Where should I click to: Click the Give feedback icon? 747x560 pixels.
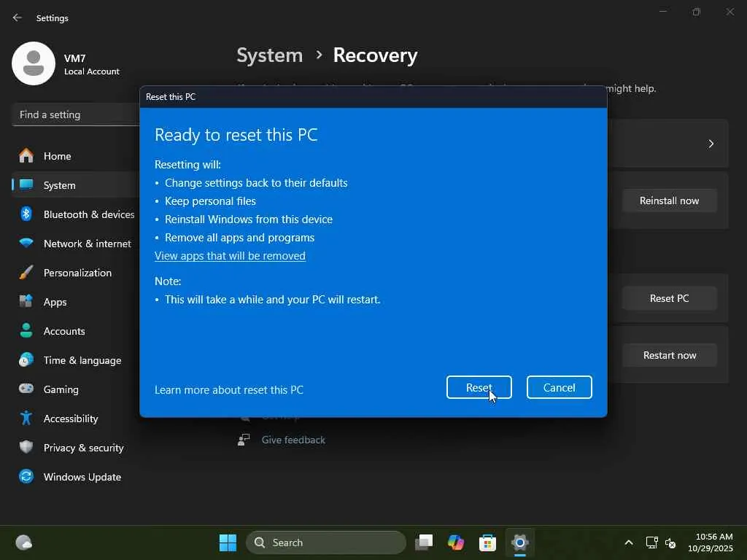click(244, 440)
